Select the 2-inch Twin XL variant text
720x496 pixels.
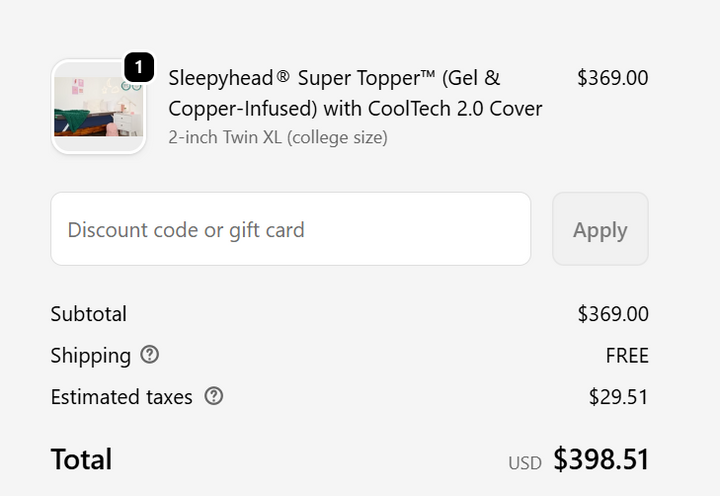pos(277,137)
